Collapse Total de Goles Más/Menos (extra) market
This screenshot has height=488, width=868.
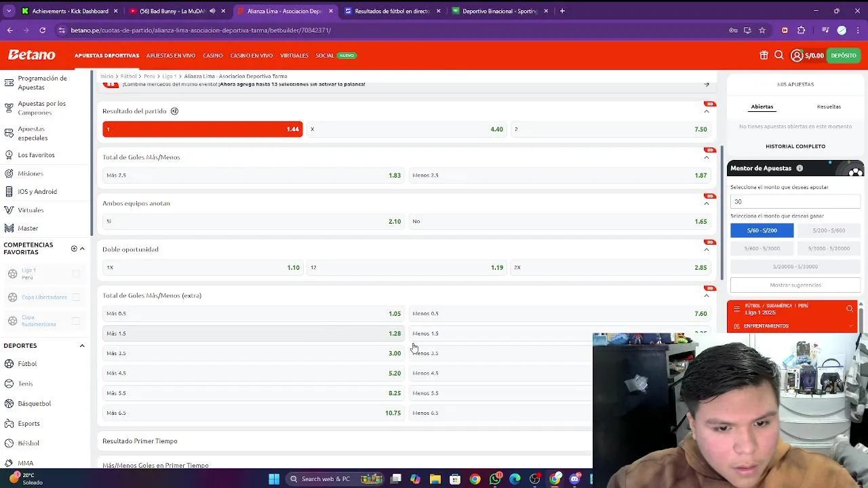pyautogui.click(x=707, y=296)
